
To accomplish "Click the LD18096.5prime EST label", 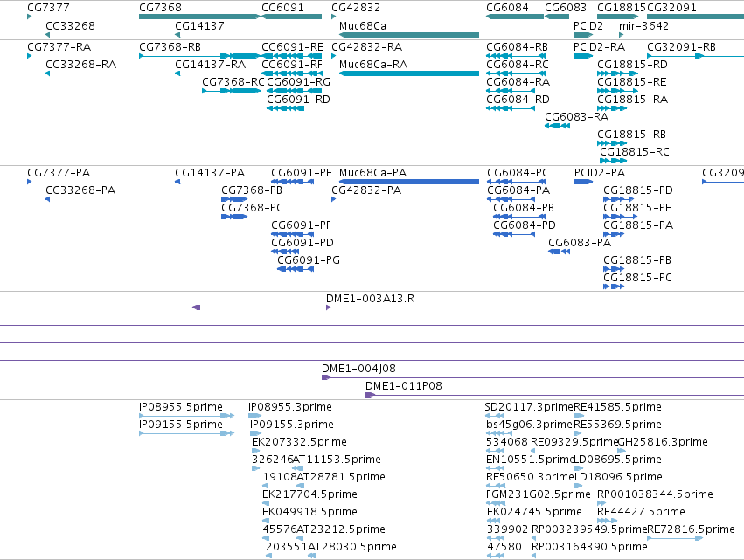I will coord(618,477).
